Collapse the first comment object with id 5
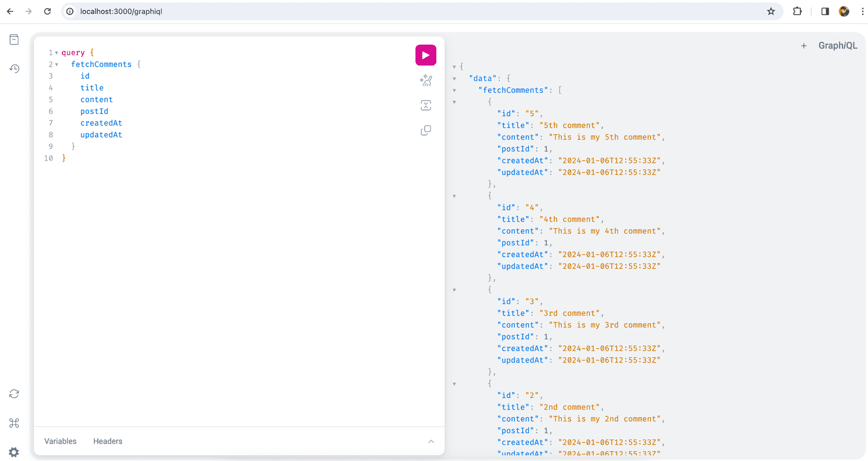Screen dimensions: 868x461 click(x=454, y=101)
